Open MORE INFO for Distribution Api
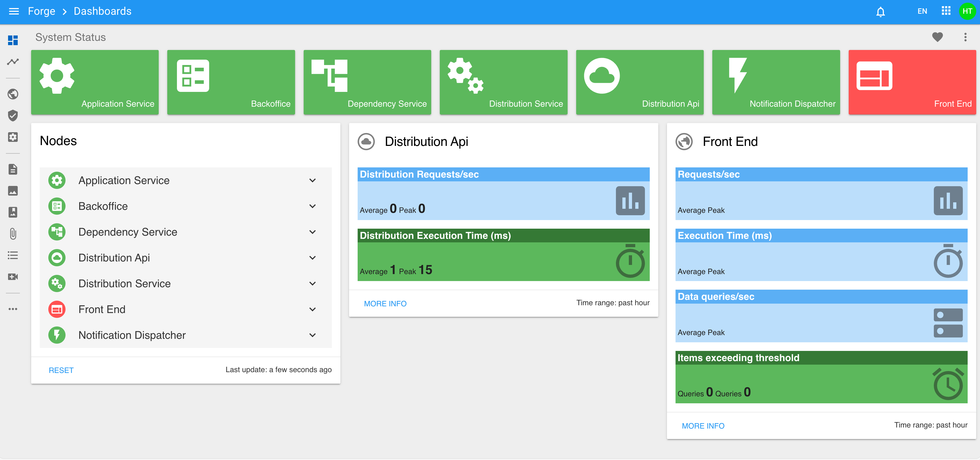This screenshot has height=460, width=980. pos(385,304)
